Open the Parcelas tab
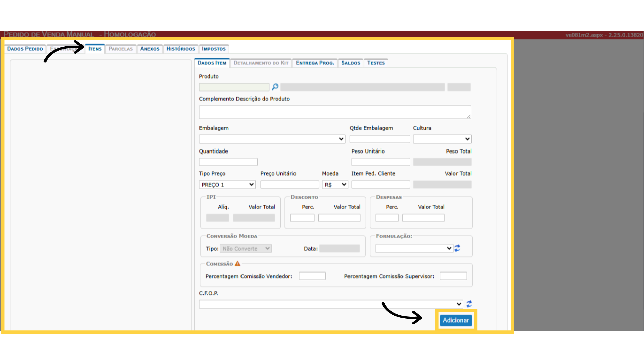 tap(121, 49)
